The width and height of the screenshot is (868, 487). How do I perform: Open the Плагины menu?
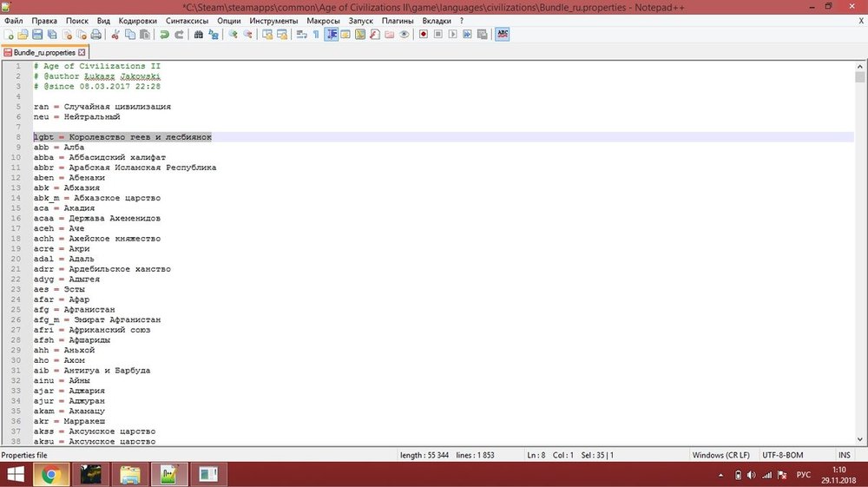pyautogui.click(x=398, y=21)
